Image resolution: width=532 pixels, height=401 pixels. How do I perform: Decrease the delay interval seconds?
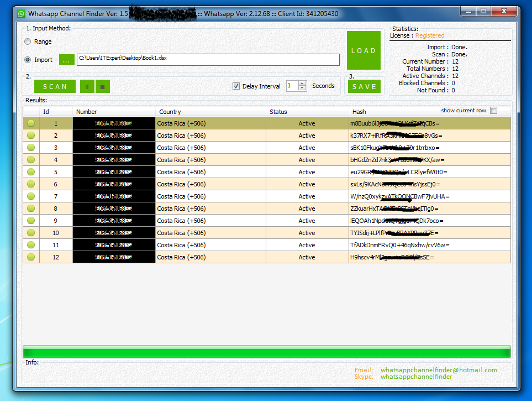[302, 88]
